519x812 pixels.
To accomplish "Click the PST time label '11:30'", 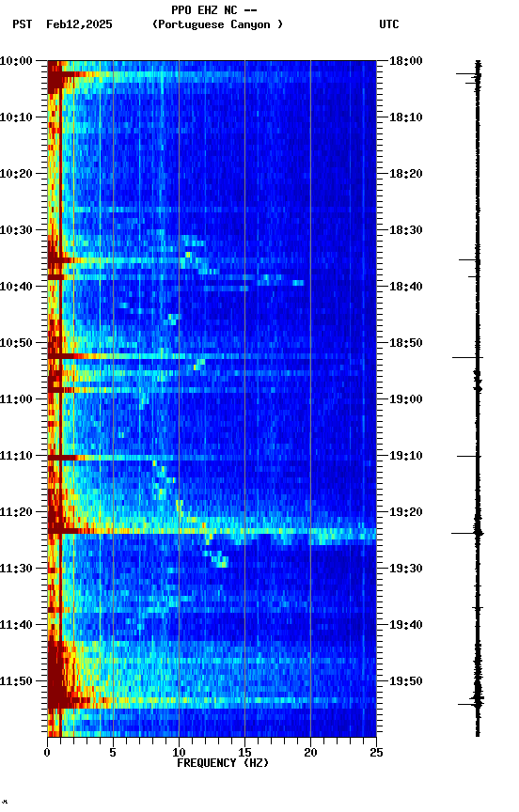I will pos(16,569).
